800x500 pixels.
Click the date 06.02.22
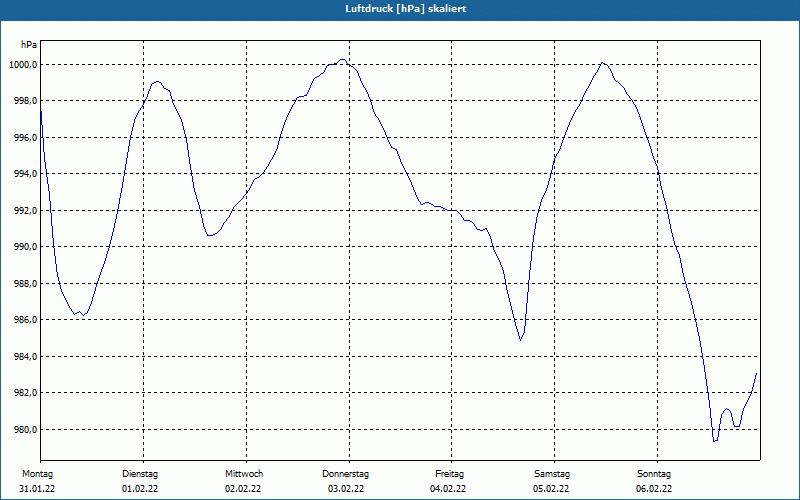pyautogui.click(x=654, y=489)
